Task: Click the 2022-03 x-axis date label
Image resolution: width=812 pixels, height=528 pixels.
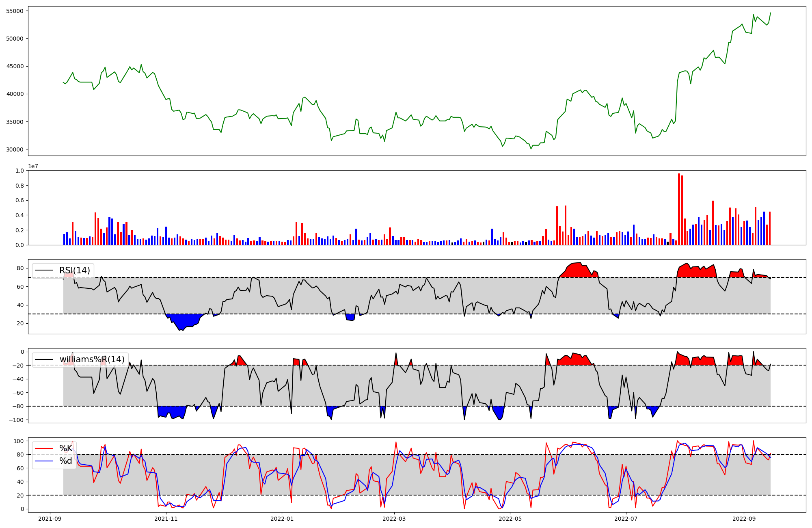Action: 394,519
